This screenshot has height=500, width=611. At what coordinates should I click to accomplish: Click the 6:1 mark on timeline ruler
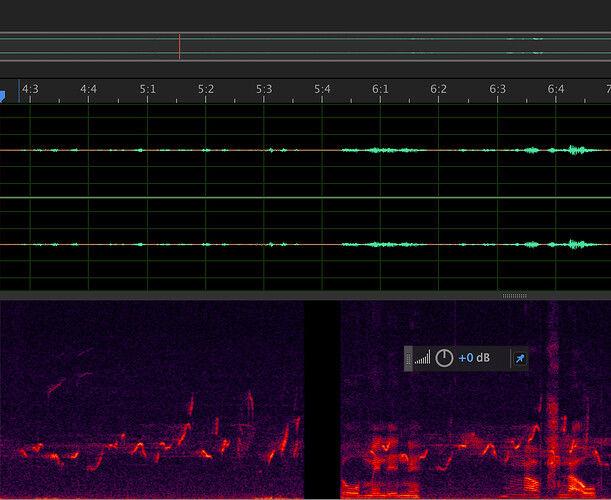(x=381, y=89)
